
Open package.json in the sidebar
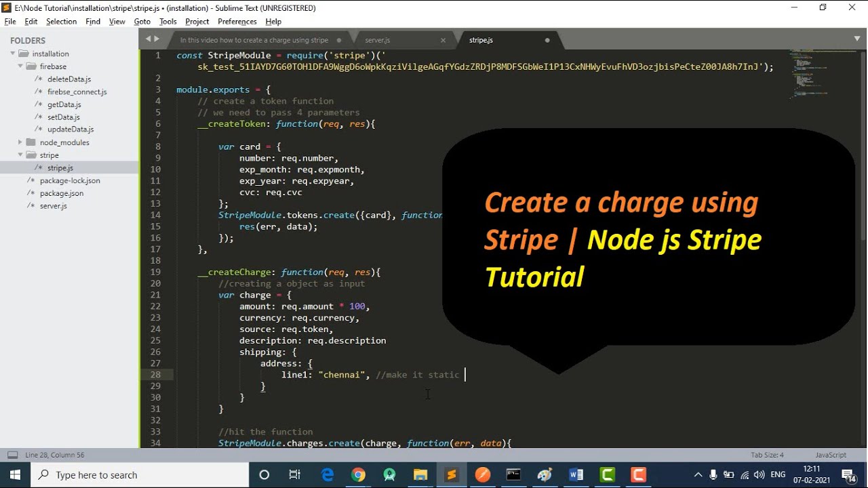click(x=62, y=193)
